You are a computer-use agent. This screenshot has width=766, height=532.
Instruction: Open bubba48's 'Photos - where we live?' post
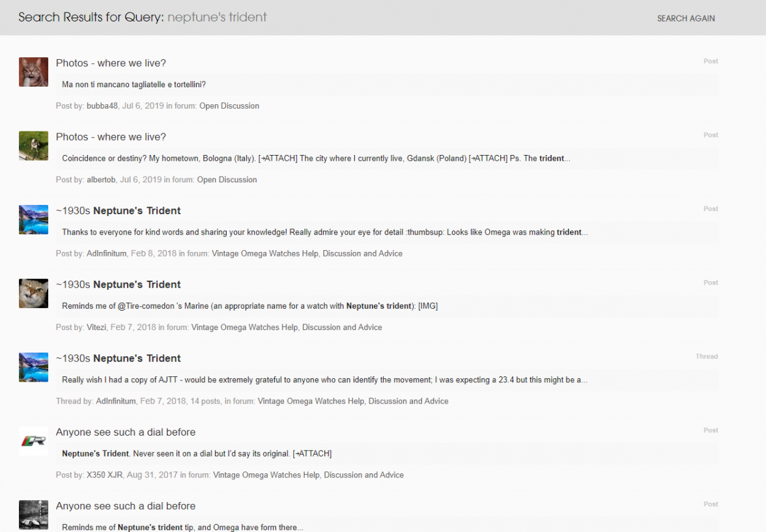(x=111, y=63)
